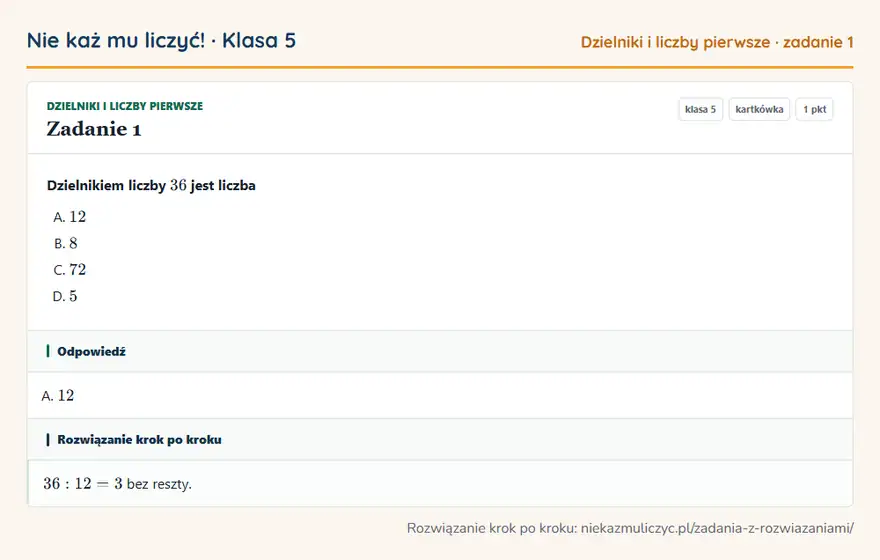Collapse the 'Odpowiedź' section header

pyautogui.click(x=440, y=351)
